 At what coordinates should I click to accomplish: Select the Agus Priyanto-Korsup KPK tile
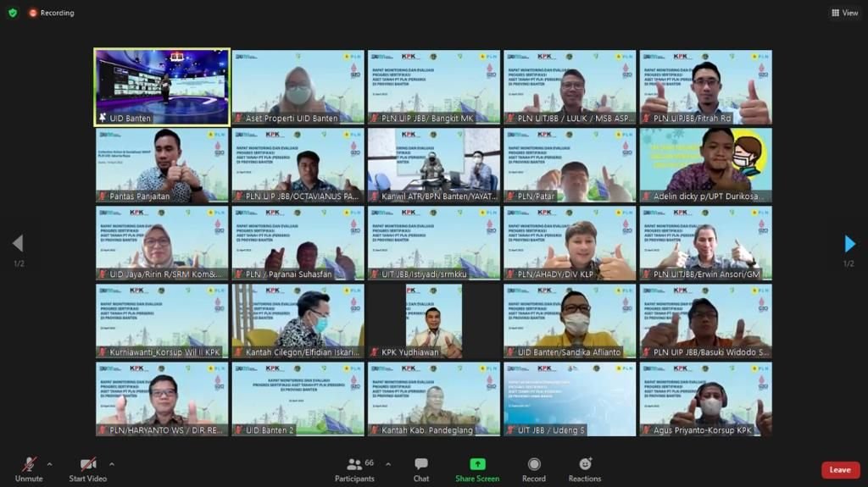pos(705,399)
